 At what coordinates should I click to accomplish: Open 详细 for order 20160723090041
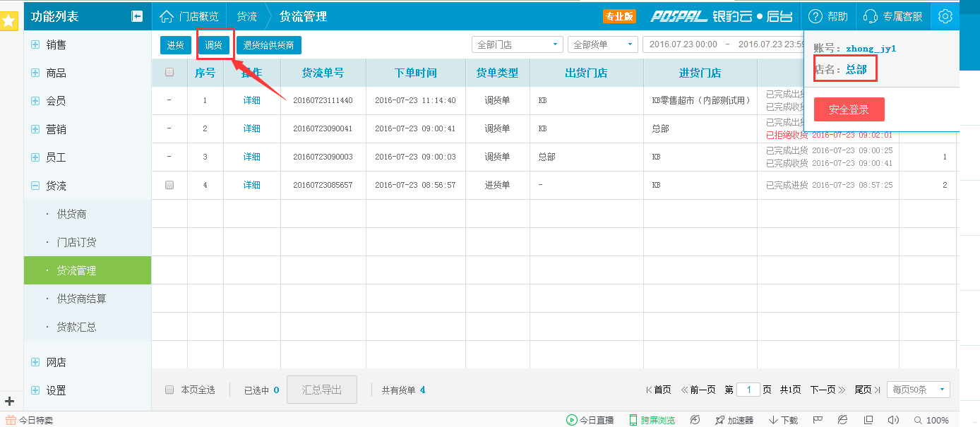tap(252, 128)
